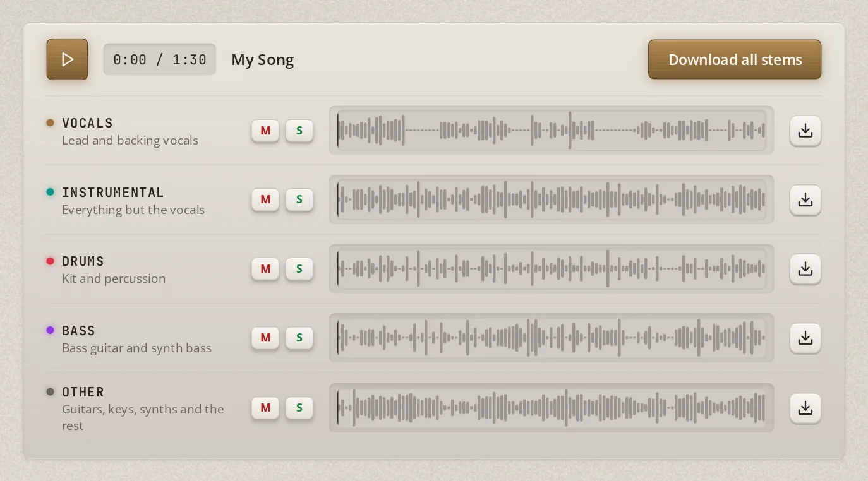Seek within the Vocals waveform
This screenshot has width=868, height=481.
[x=552, y=131]
